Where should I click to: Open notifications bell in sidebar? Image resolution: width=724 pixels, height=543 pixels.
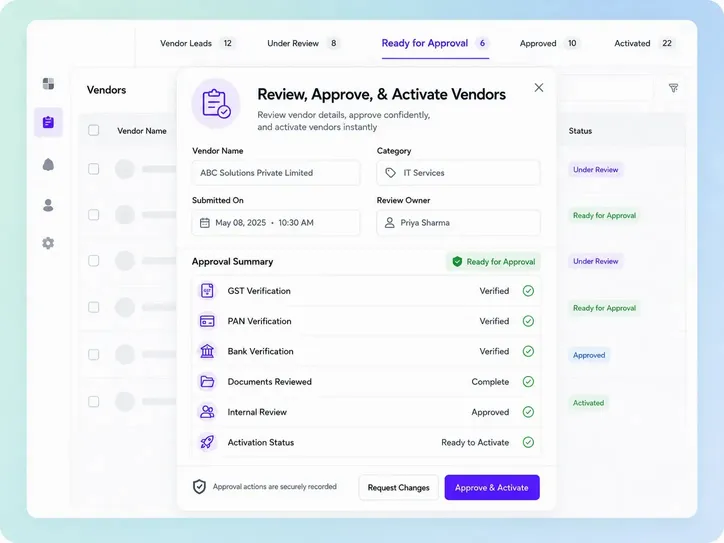coord(48,164)
